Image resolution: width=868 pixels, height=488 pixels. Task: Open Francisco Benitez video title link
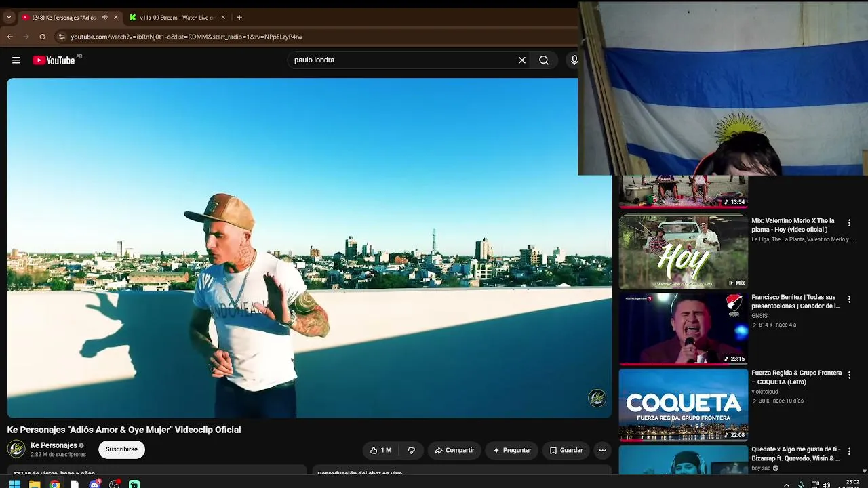click(795, 302)
